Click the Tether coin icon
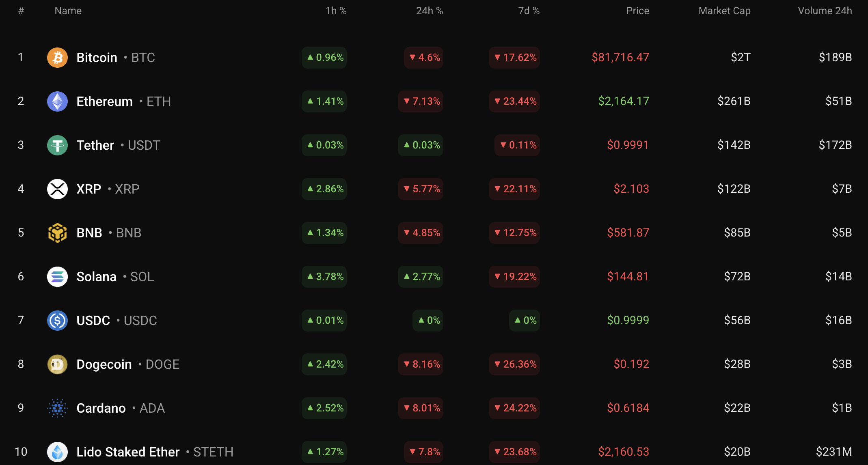This screenshot has width=868, height=465. point(57,145)
